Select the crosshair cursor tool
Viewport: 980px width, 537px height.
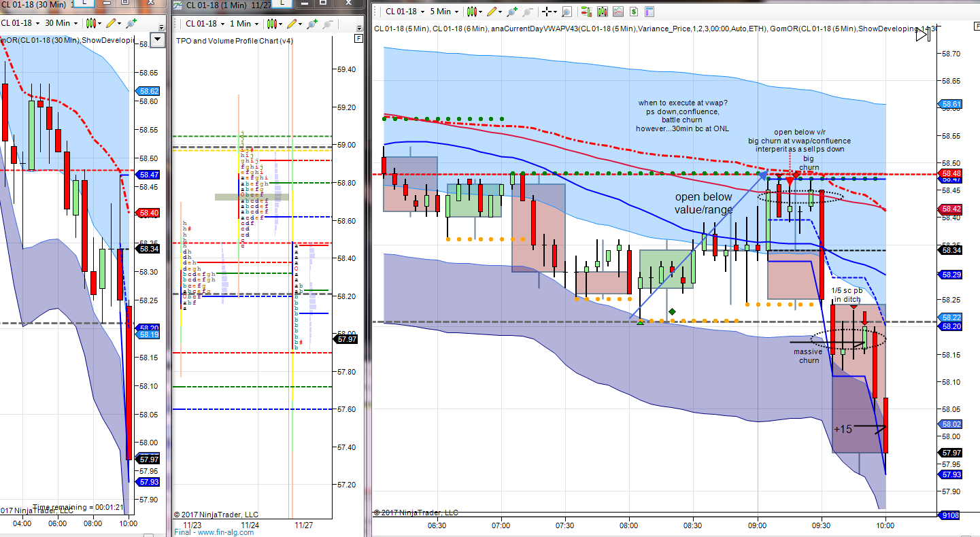tap(546, 12)
